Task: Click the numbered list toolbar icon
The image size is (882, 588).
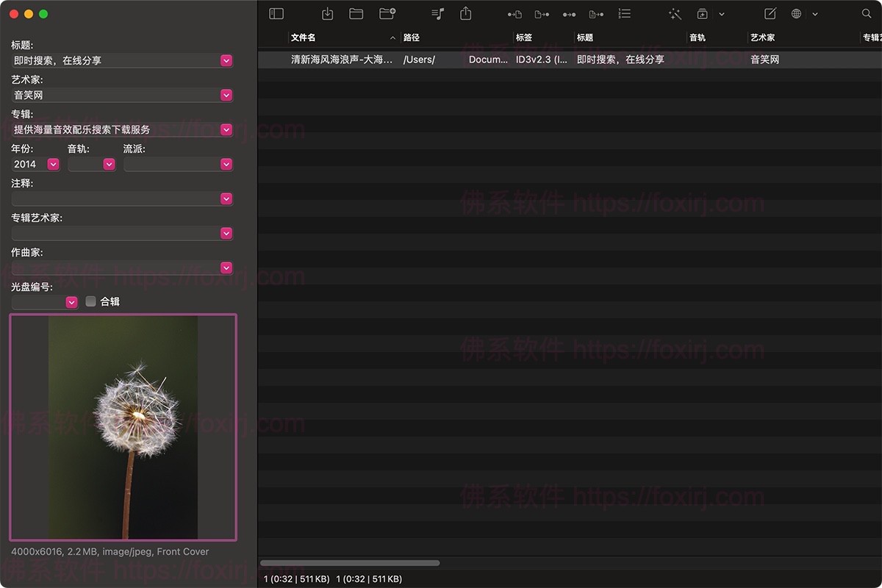Action: coord(625,13)
